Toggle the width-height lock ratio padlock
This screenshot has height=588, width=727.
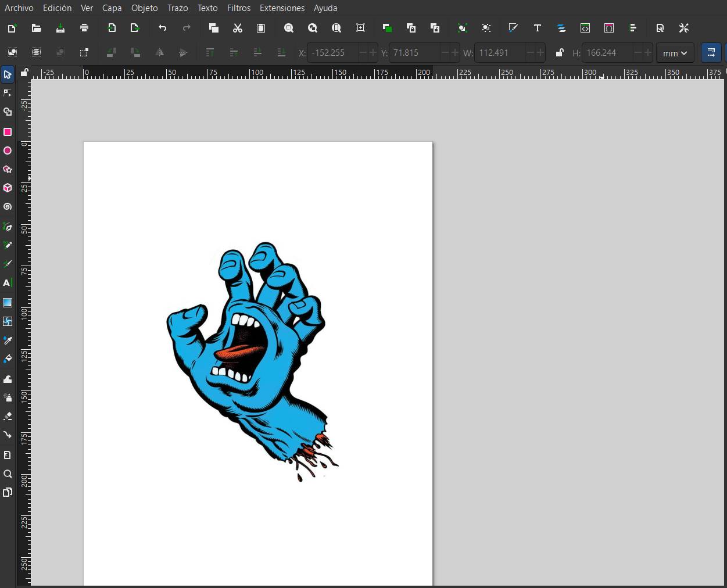(559, 53)
